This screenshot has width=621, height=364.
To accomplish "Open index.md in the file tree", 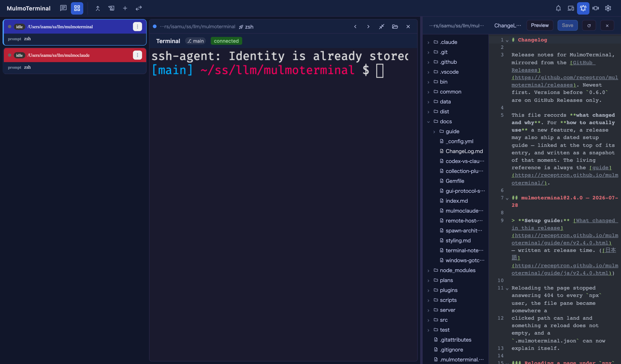I will (456, 201).
